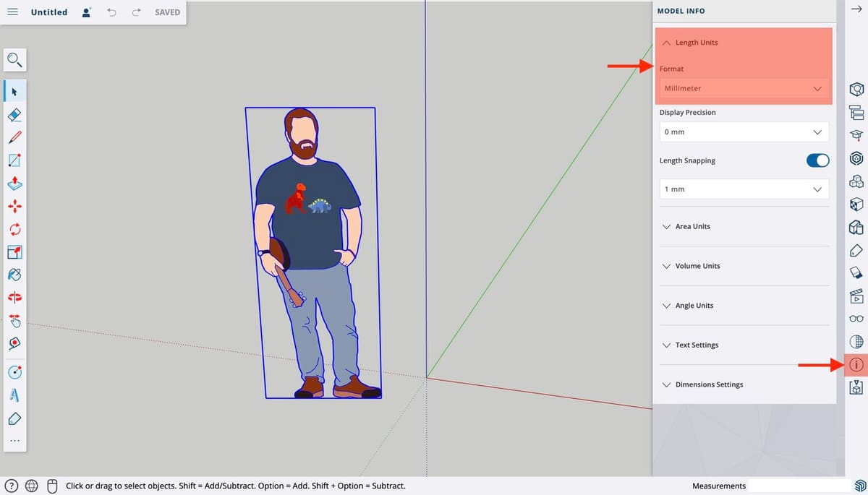This screenshot has width=868, height=495.
Task: Open the globe location panel
Action: pyautogui.click(x=856, y=341)
